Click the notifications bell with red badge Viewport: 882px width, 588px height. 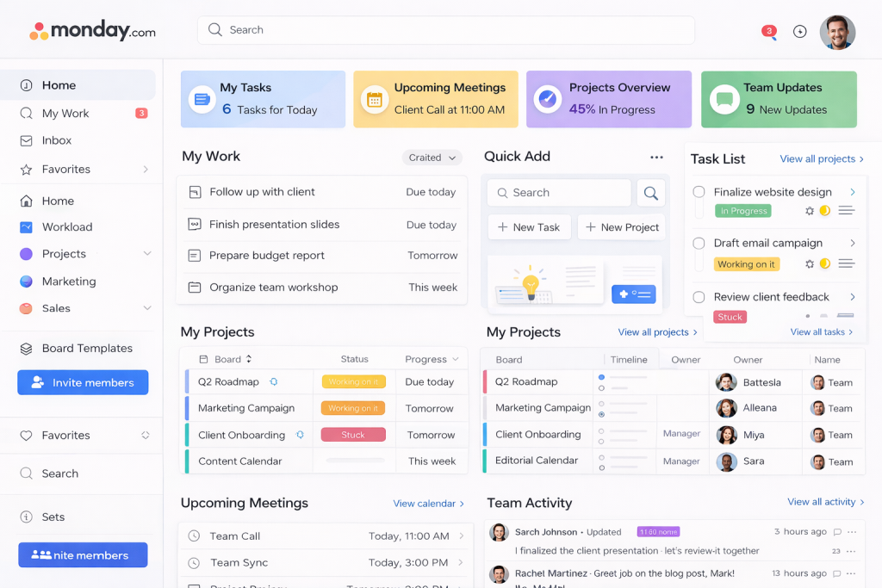pos(768,32)
